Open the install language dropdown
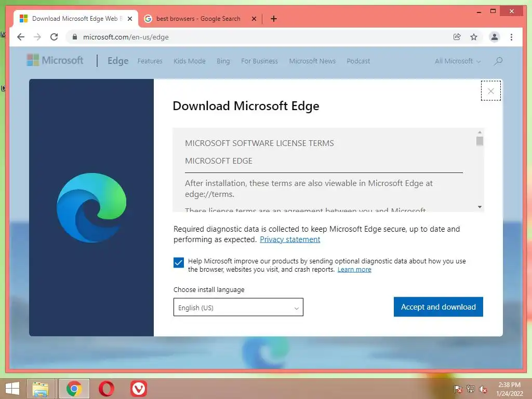Viewport: 532px width, 399px height. click(x=238, y=307)
